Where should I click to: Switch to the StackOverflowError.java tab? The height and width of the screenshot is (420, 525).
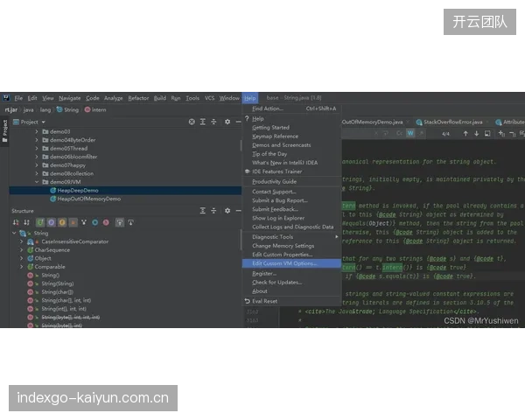(x=452, y=122)
